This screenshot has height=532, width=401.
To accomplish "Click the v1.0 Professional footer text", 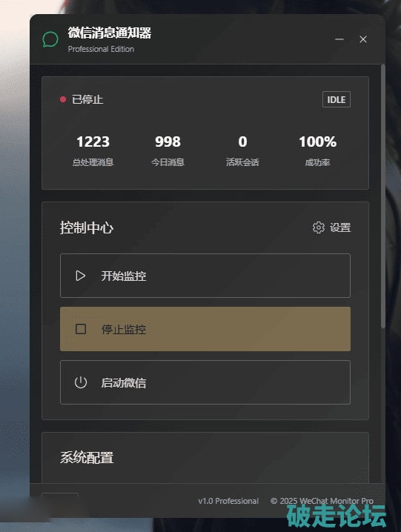I will (228, 501).
